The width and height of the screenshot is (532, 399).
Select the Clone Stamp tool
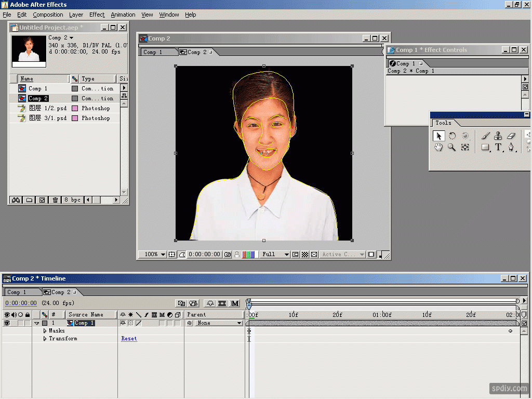tap(498, 136)
